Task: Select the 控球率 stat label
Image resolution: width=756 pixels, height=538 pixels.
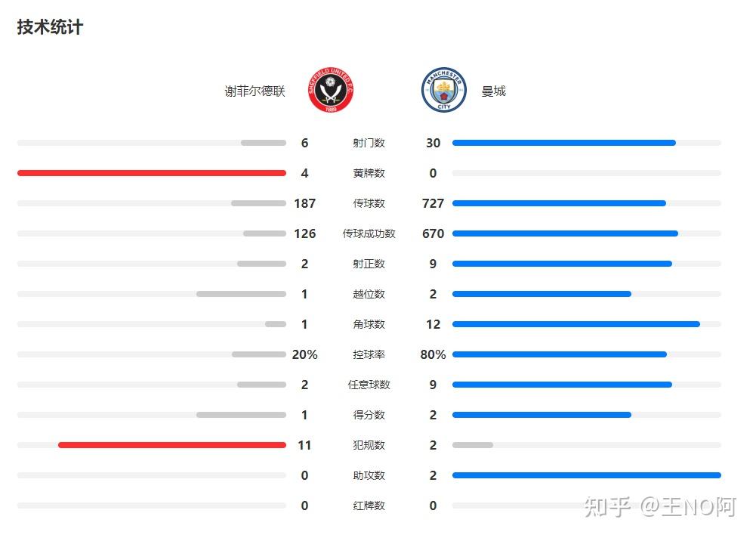Action: (369, 354)
